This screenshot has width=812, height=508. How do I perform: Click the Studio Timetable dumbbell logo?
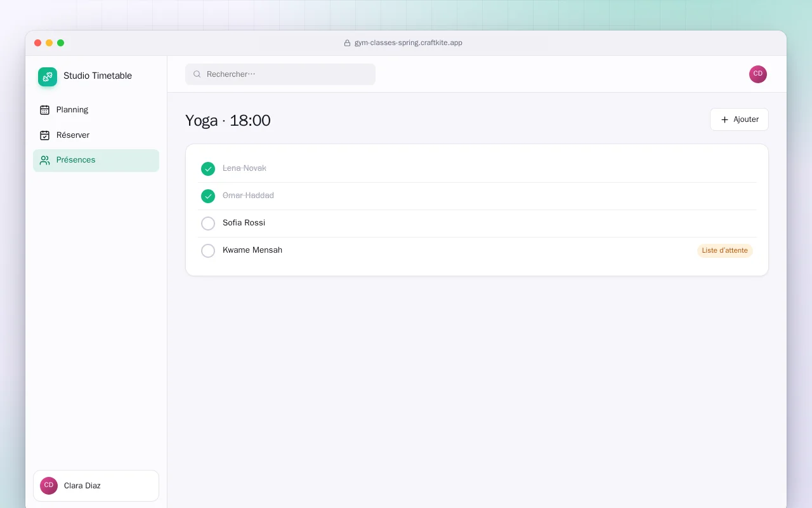pyautogui.click(x=48, y=77)
